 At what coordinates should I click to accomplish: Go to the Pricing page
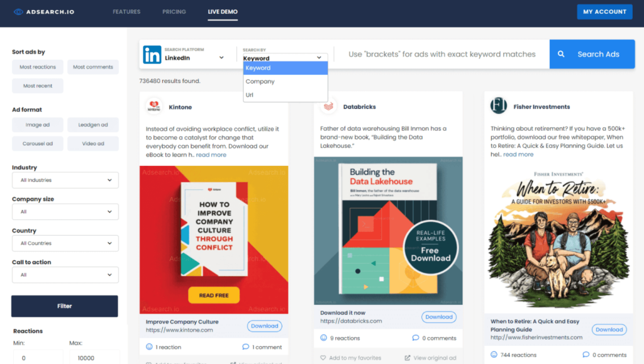174,12
